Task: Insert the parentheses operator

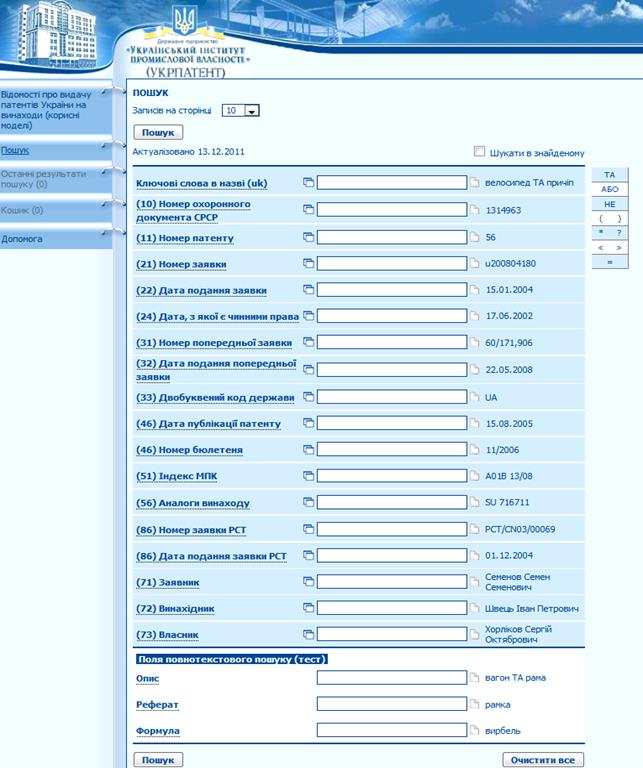Action: 610,218
